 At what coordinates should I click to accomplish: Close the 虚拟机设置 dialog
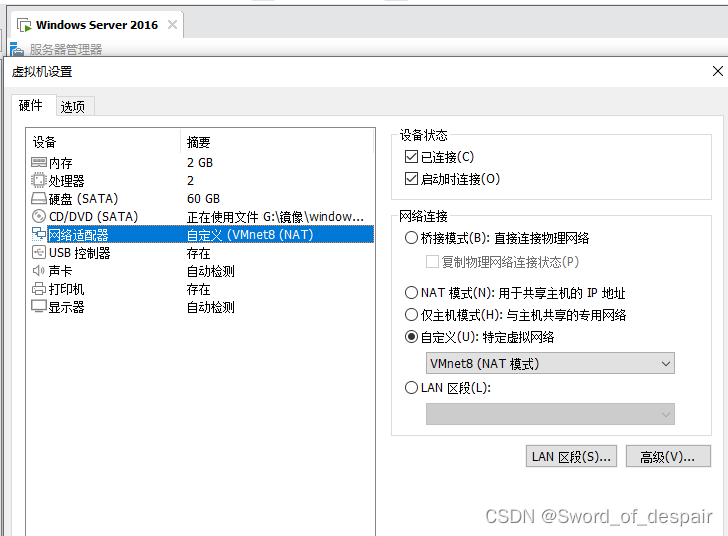718,71
